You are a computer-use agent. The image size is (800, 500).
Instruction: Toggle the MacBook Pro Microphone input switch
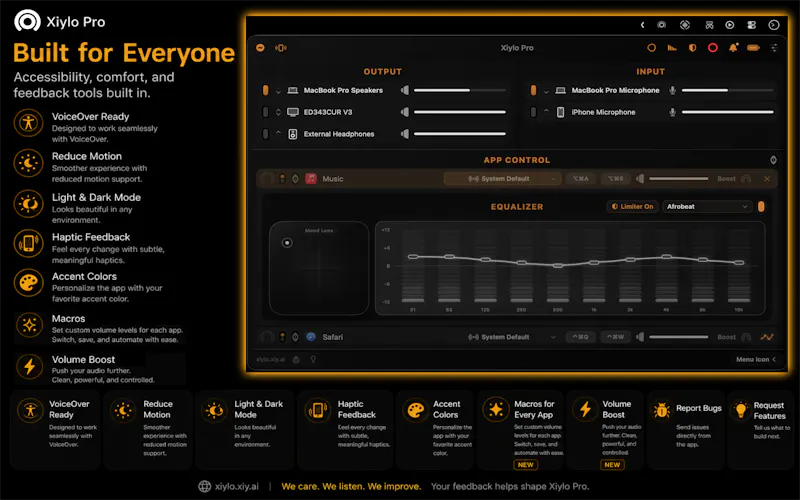pos(533,90)
